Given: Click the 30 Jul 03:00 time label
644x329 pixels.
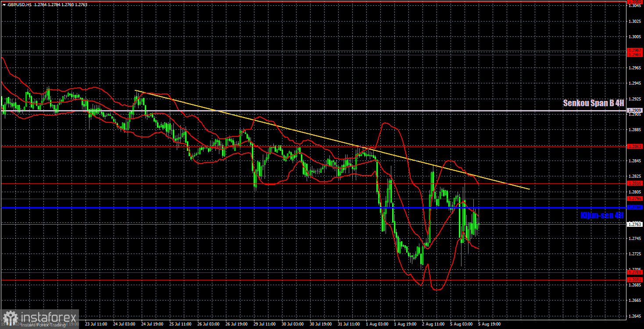Looking at the screenshot, I should click(292, 324).
